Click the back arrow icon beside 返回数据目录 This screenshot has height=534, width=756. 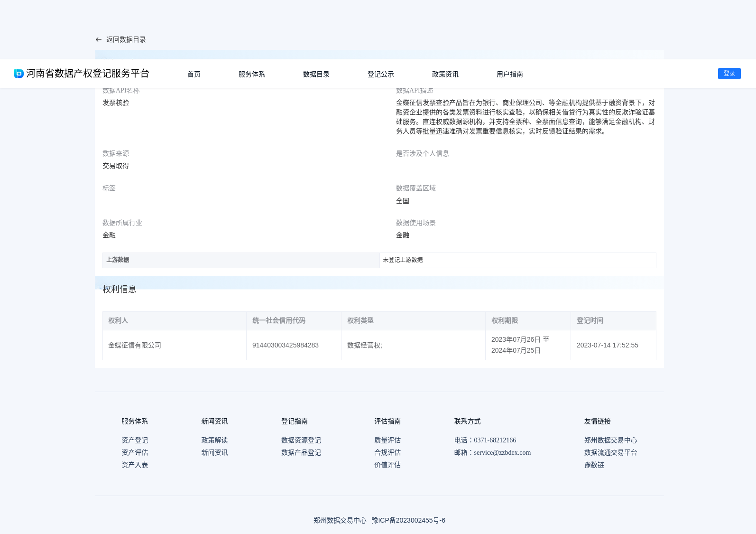pos(99,40)
